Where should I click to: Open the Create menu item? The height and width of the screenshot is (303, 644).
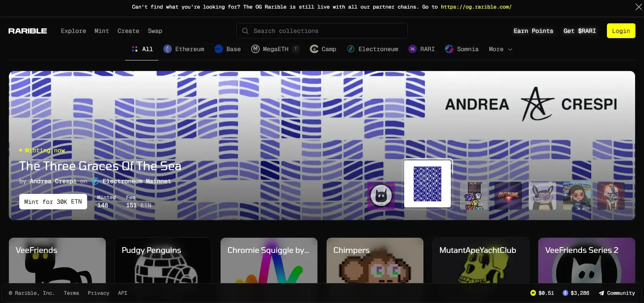(128, 31)
